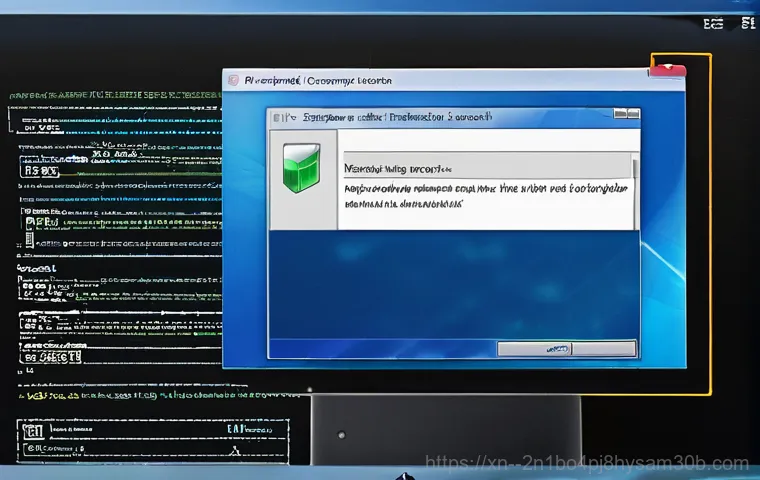Click the outer window's title bar text
Image resolution: width=760 pixels, height=480 pixels.
[x=318, y=79]
